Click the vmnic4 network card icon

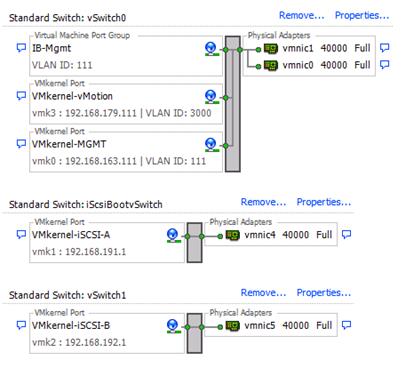pos(233,235)
